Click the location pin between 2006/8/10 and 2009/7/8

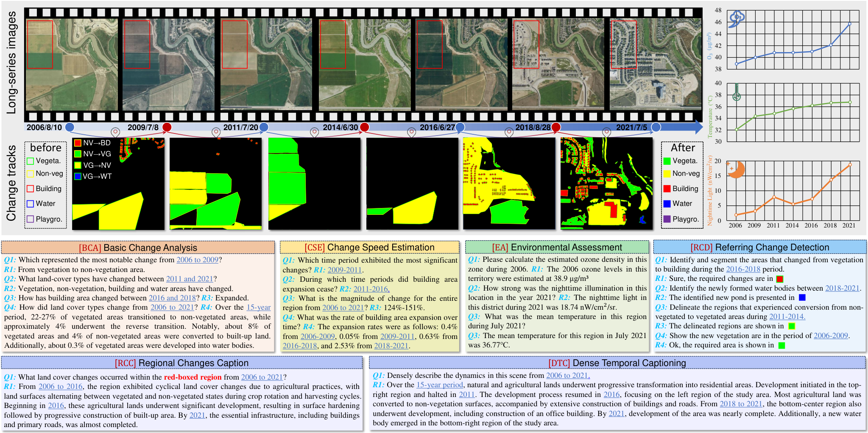tap(115, 133)
